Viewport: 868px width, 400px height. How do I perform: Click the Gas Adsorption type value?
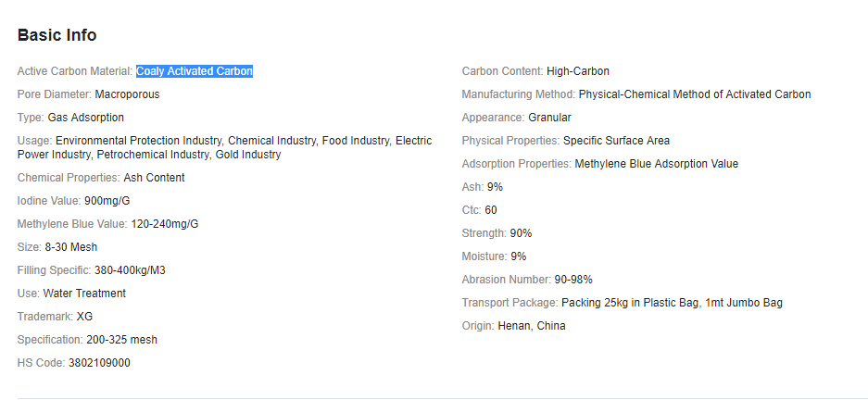pos(85,118)
